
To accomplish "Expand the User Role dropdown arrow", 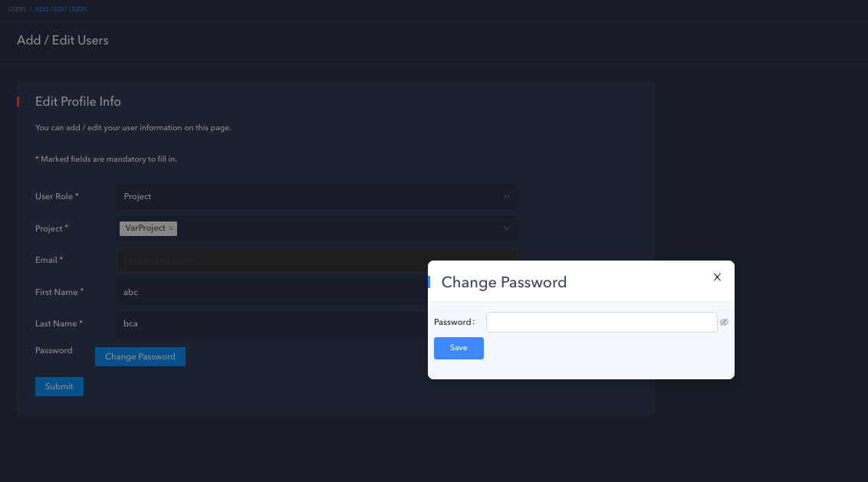I will point(507,197).
